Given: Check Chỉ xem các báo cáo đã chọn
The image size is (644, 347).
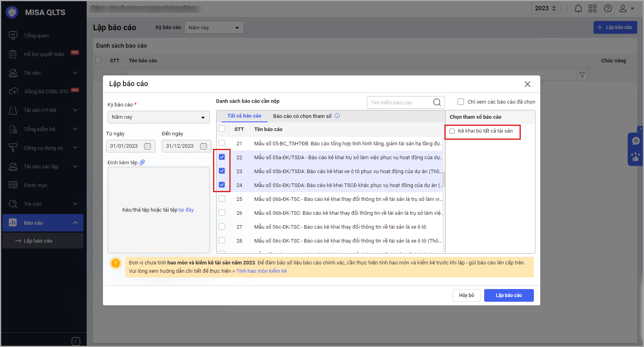Looking at the screenshot, I should click(x=461, y=102).
